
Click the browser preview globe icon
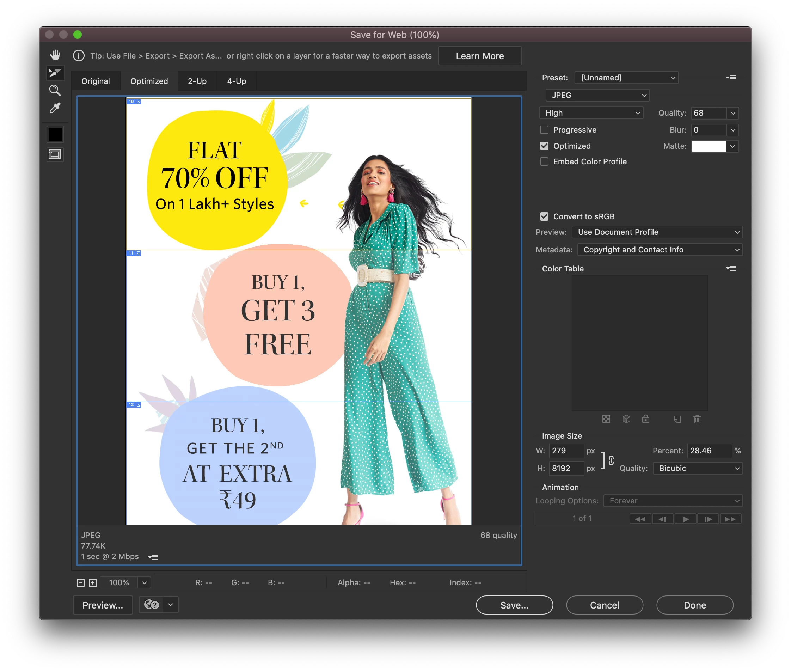click(151, 605)
